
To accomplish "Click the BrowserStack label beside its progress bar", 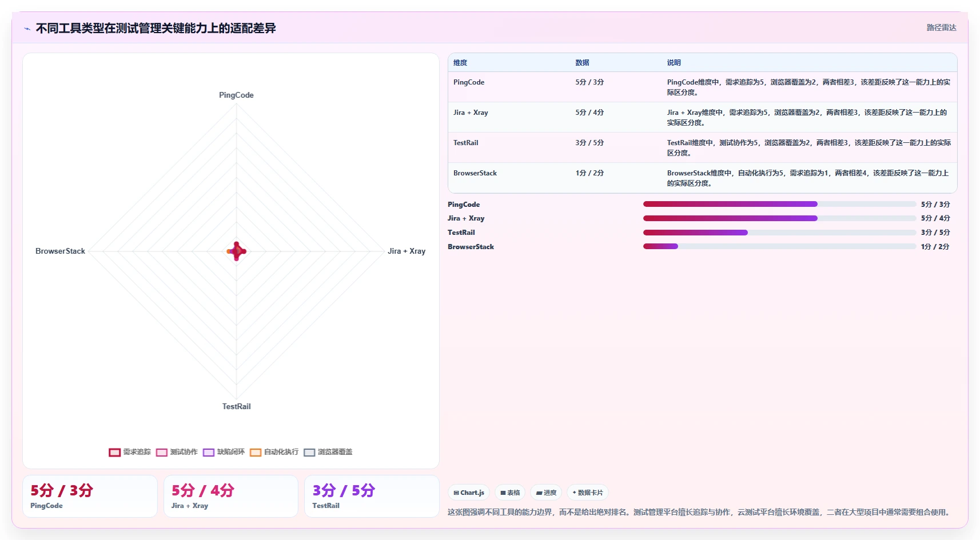I will click(471, 247).
